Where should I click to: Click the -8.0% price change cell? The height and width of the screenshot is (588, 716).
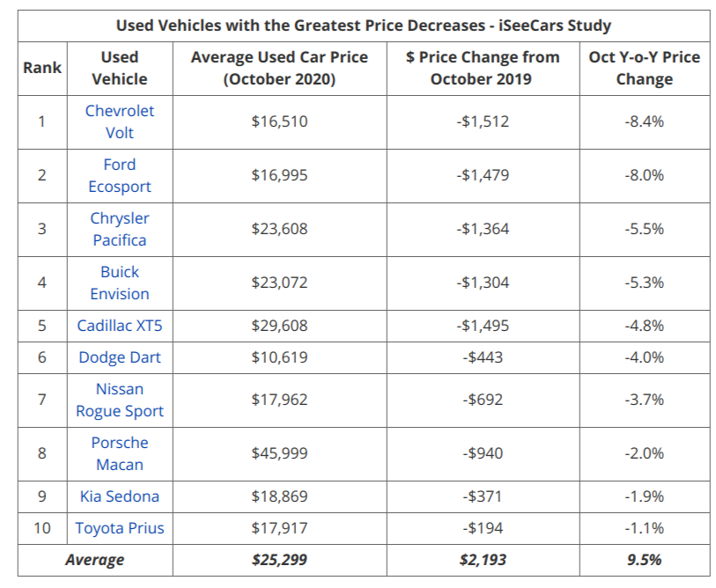(644, 175)
